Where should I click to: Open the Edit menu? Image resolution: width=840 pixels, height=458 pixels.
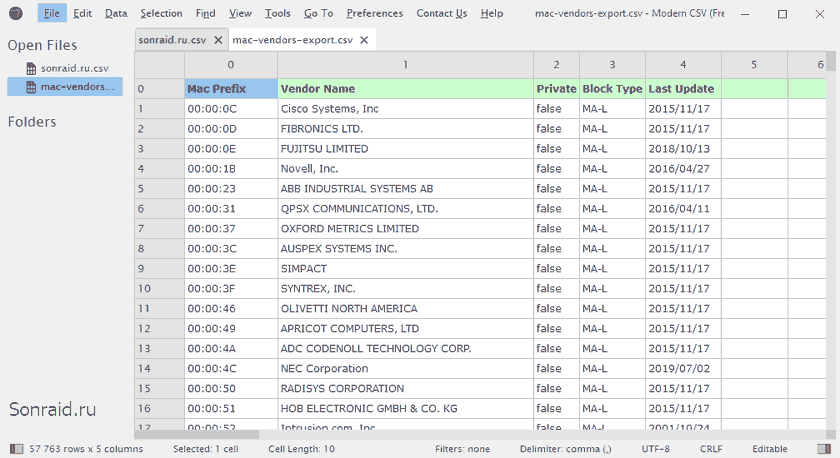coord(82,13)
